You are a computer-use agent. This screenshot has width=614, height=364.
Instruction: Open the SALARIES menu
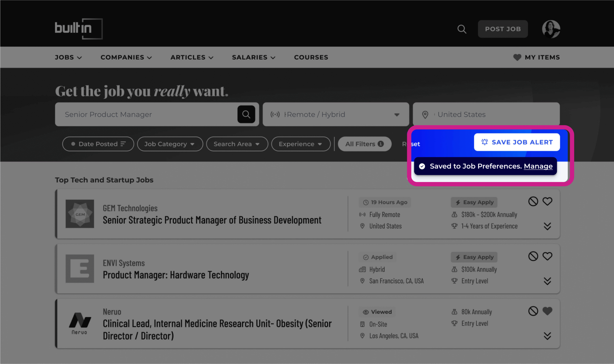point(254,58)
